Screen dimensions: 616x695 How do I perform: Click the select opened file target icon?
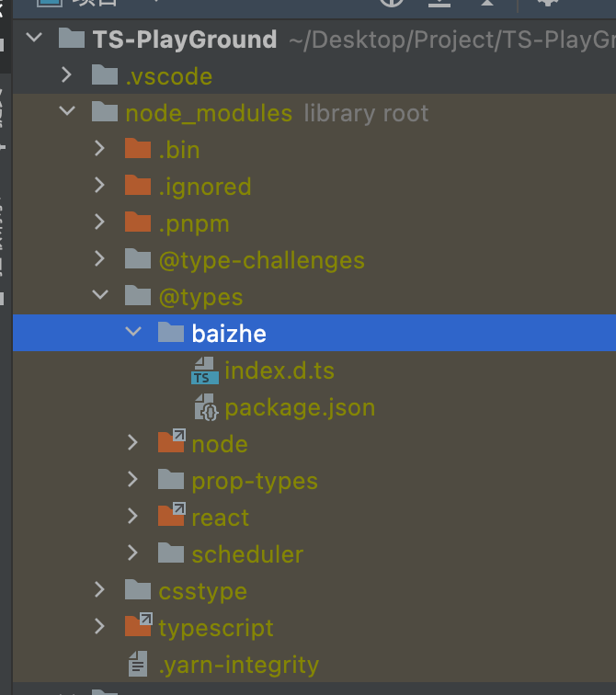pyautogui.click(x=392, y=2)
